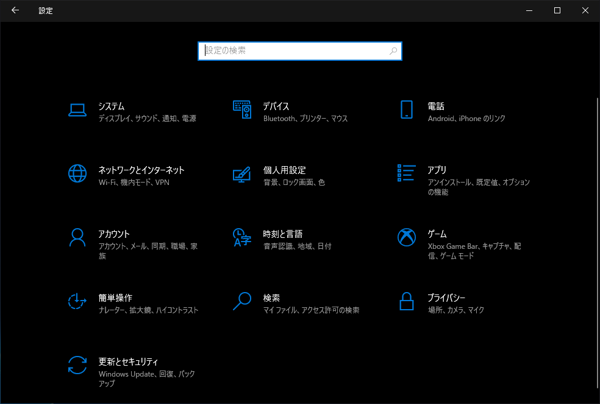Open the アプリ settings title
600x404 pixels.
(437, 170)
